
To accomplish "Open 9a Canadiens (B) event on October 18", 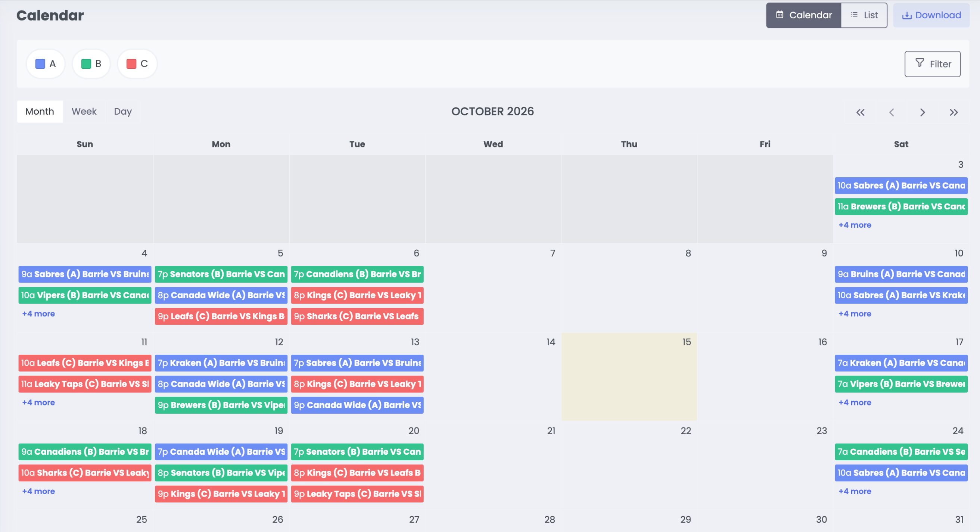I will [85, 451].
